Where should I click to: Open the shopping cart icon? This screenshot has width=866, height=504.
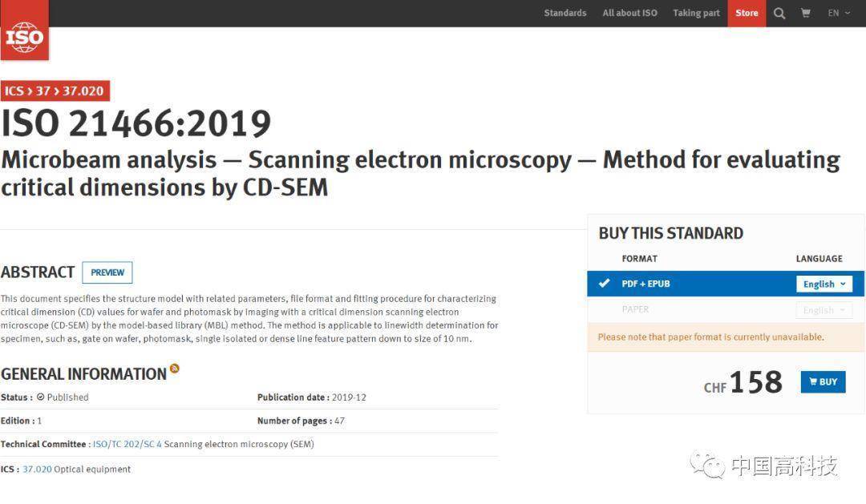(x=805, y=13)
